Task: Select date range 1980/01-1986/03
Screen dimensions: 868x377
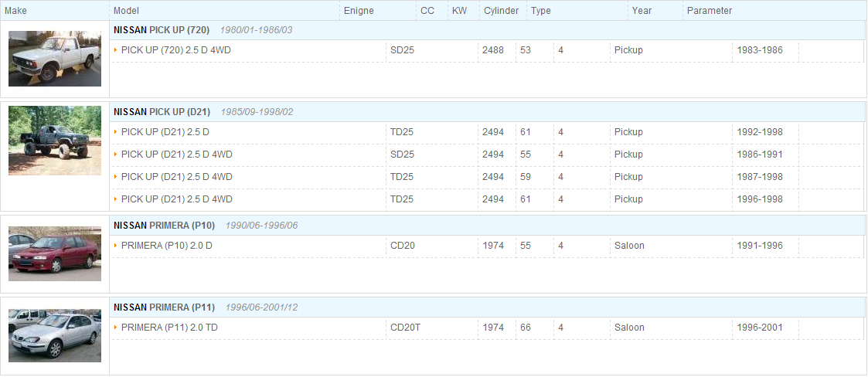Action: click(x=257, y=30)
